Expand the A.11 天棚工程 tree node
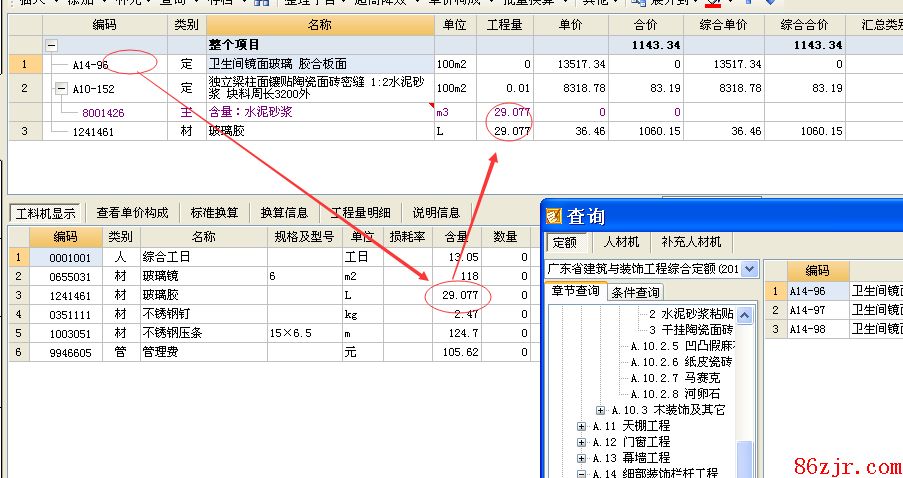The height and width of the screenshot is (478, 903). [x=582, y=427]
